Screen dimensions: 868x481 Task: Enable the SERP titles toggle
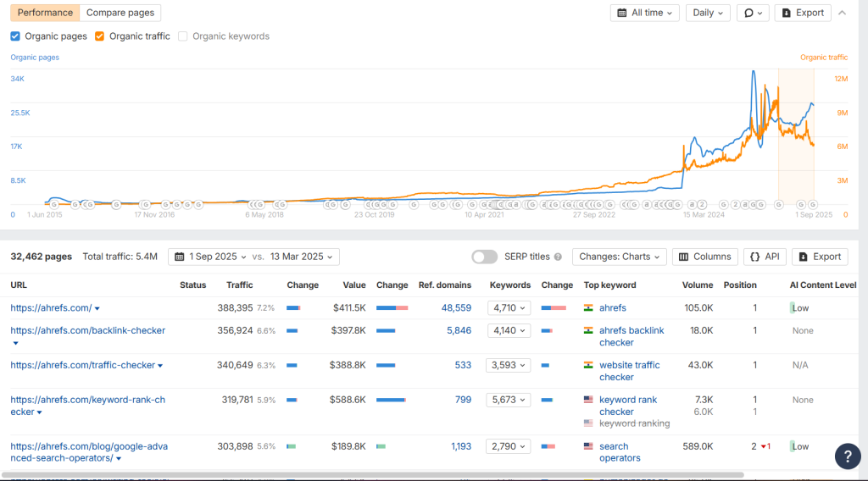[484, 257]
